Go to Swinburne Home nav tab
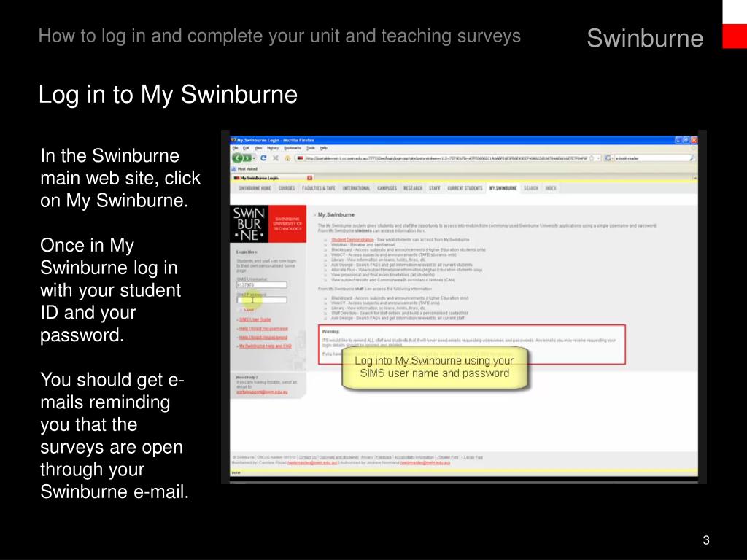This screenshot has width=747, height=560. click(255, 188)
